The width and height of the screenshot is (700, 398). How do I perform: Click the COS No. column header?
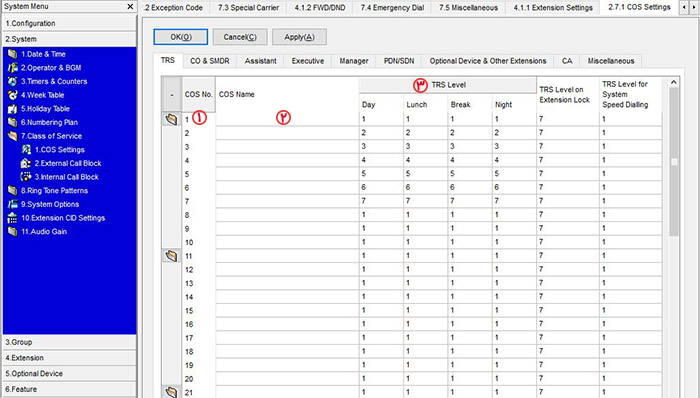pos(199,95)
